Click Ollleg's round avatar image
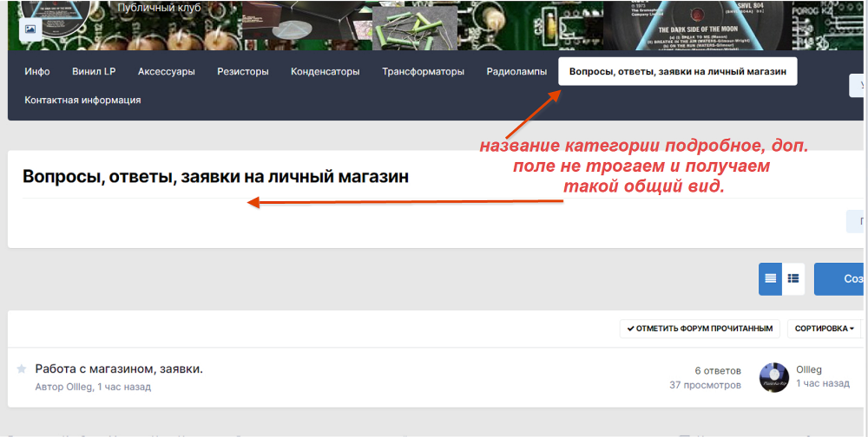This screenshot has width=868, height=437. [773, 377]
